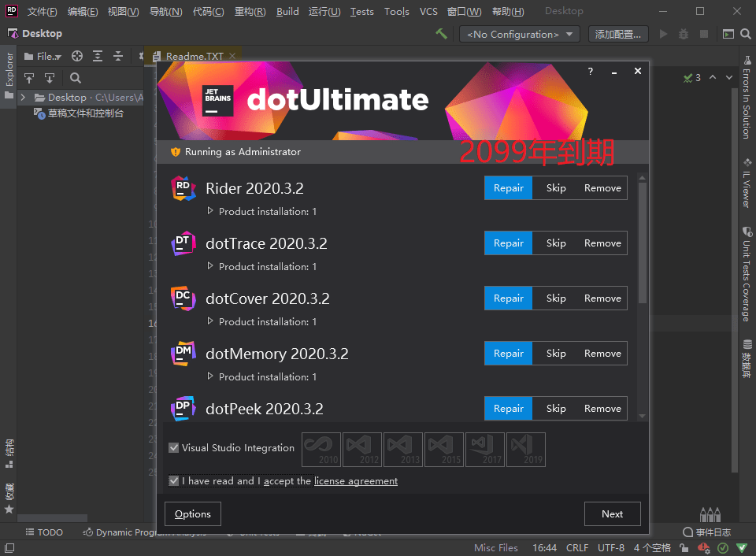Select Repair for dotPeek 2020.3.2
Viewport: 756px width, 556px height.
pos(508,409)
